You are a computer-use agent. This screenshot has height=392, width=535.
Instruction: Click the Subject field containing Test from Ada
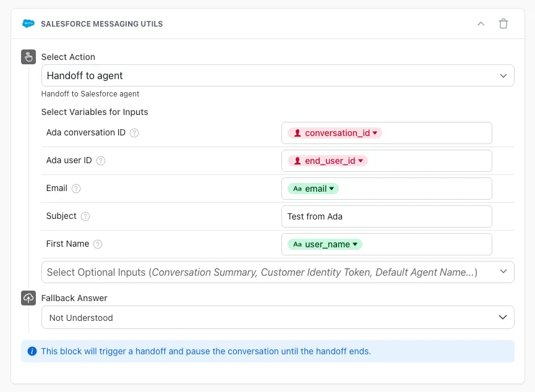click(x=387, y=216)
